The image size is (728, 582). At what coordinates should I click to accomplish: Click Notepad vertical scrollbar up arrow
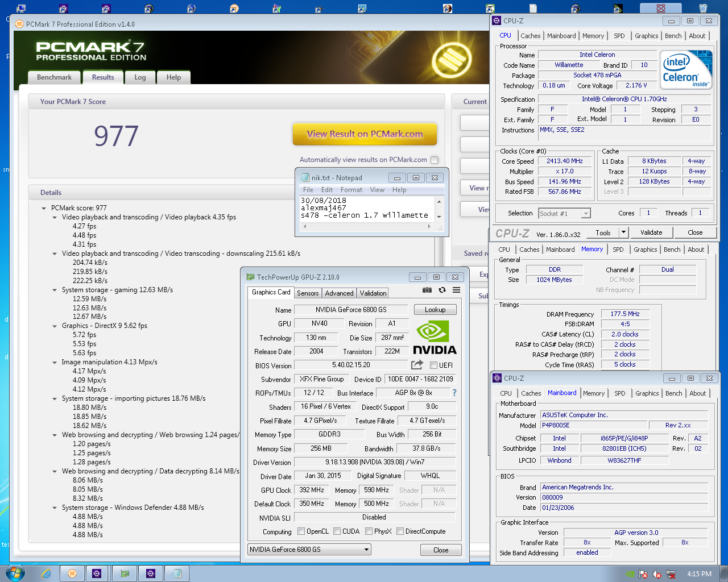439,201
